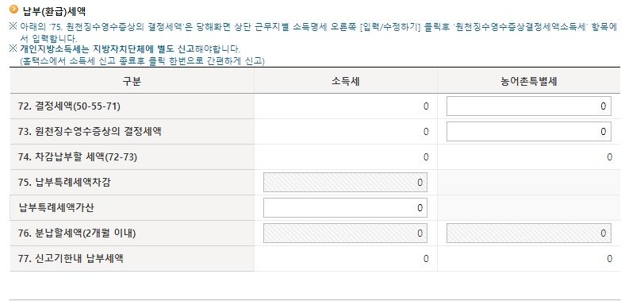Select the 77. 신고기한내 납부세액 row label
The height and width of the screenshot is (301, 644).
pyautogui.click(x=71, y=259)
